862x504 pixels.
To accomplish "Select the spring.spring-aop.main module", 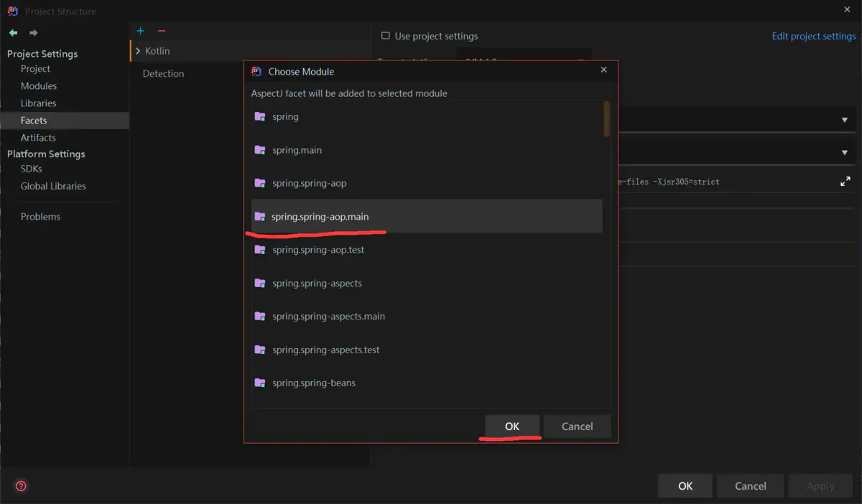I will [320, 216].
